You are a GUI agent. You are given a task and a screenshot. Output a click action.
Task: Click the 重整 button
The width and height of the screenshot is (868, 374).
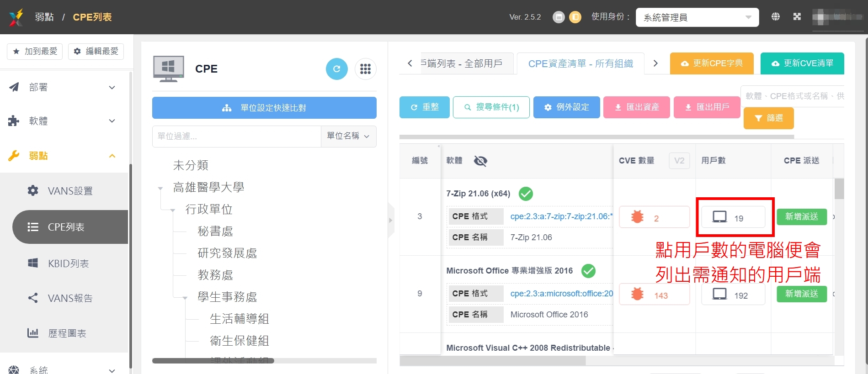[x=425, y=107]
